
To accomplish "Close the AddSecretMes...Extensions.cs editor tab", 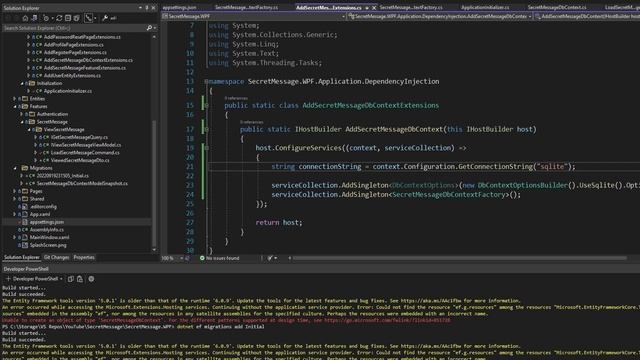I will pyautogui.click(x=374, y=7).
